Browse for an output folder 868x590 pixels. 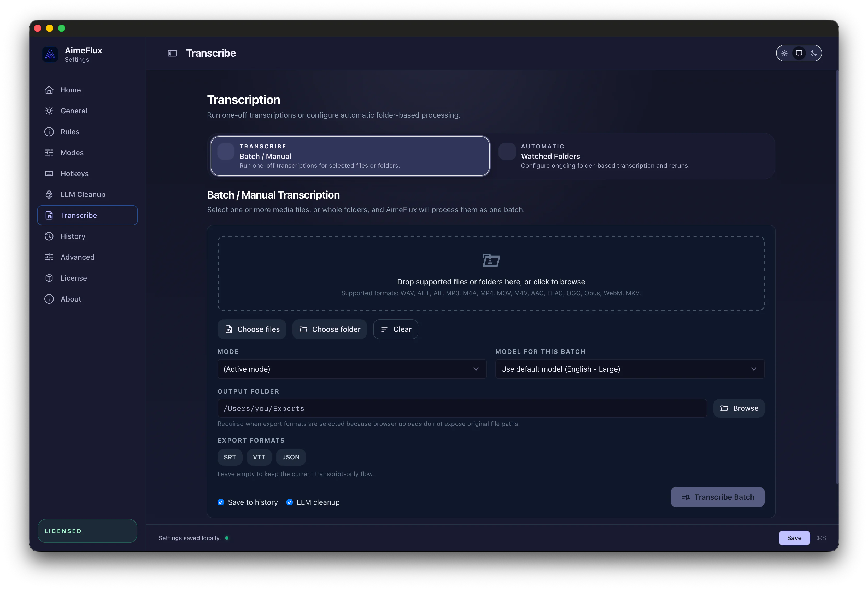pyautogui.click(x=739, y=408)
